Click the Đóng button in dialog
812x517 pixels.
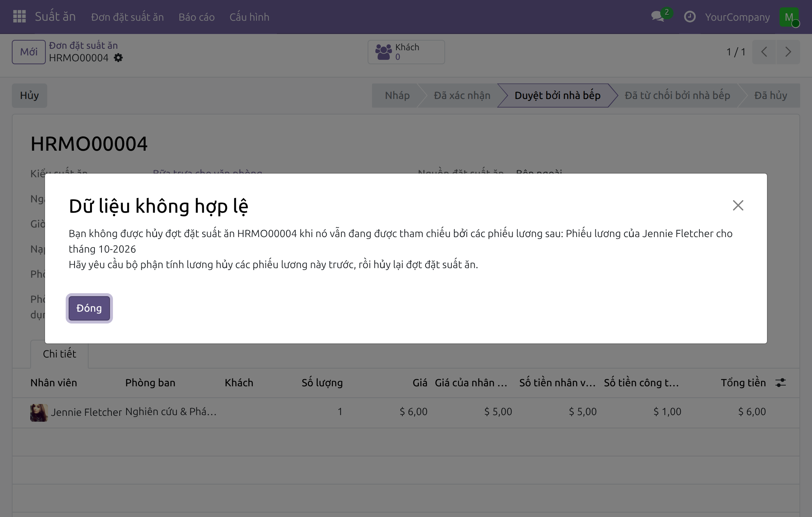coord(89,308)
